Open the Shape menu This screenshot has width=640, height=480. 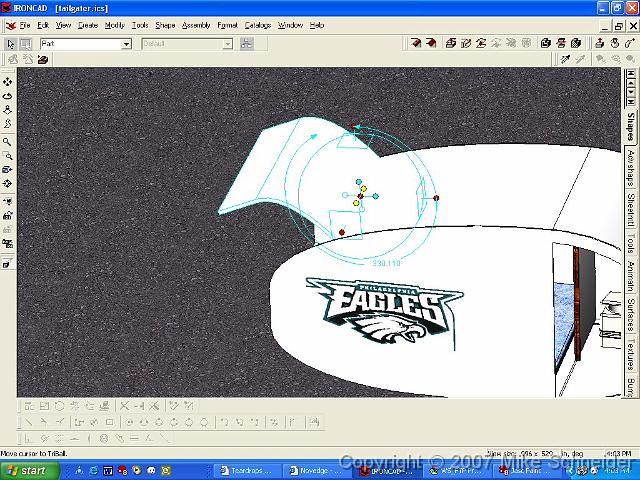click(165, 25)
